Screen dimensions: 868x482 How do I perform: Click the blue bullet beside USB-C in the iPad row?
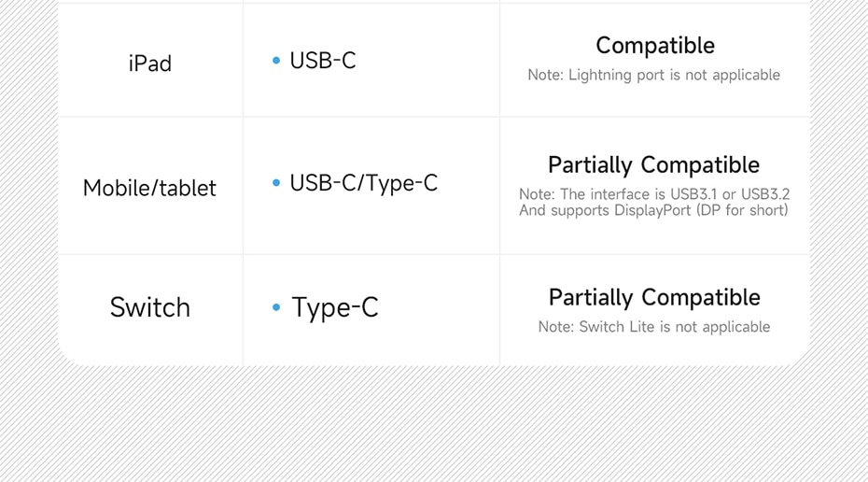point(276,61)
